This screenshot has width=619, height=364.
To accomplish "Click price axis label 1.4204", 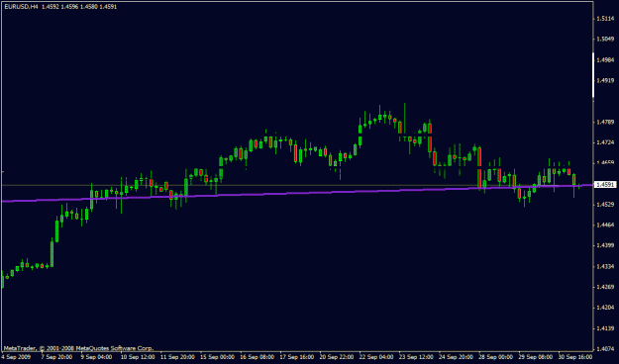I will click(x=605, y=308).
